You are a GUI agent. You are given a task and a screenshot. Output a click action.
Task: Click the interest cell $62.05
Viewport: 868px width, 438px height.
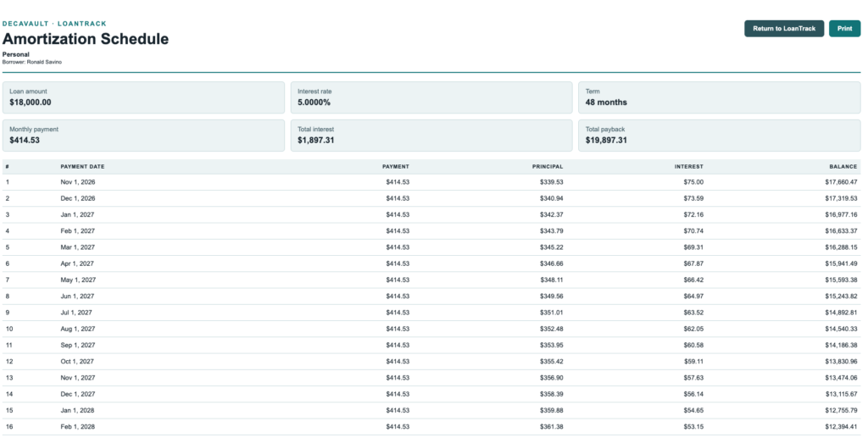click(x=693, y=329)
